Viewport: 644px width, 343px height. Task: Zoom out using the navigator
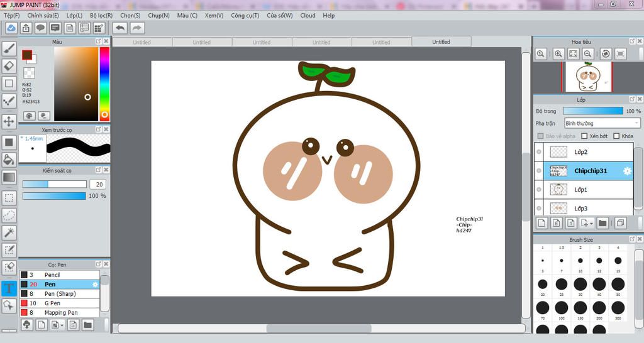tap(588, 54)
